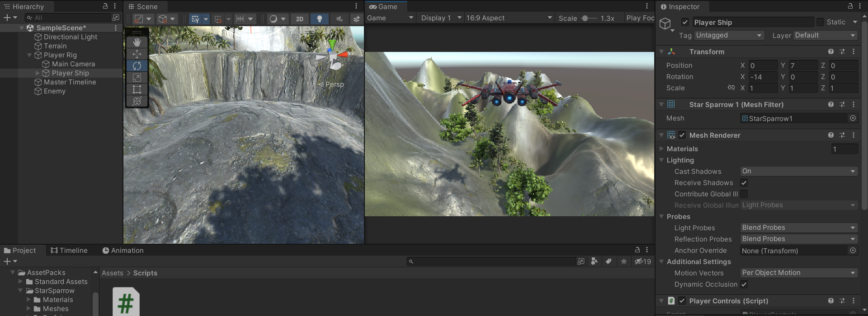Lock the Hierarchy panel
868x316 pixels.
(x=105, y=6)
